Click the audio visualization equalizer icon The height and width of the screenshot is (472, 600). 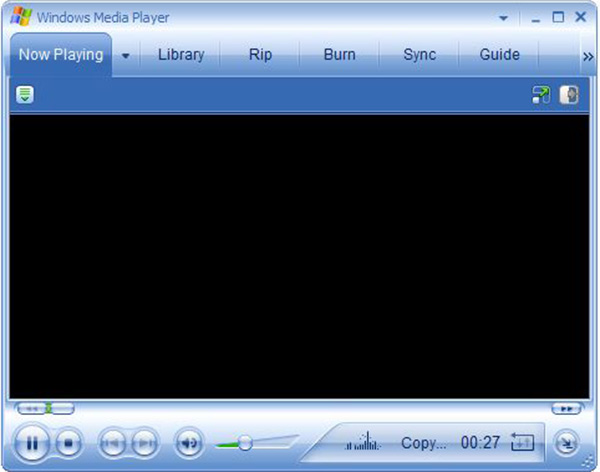tap(363, 441)
